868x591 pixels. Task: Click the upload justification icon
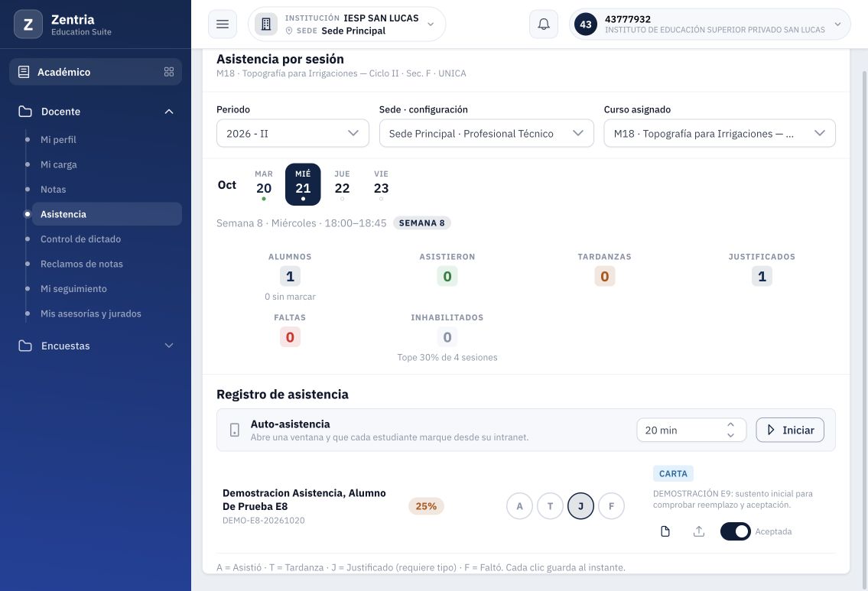699,531
